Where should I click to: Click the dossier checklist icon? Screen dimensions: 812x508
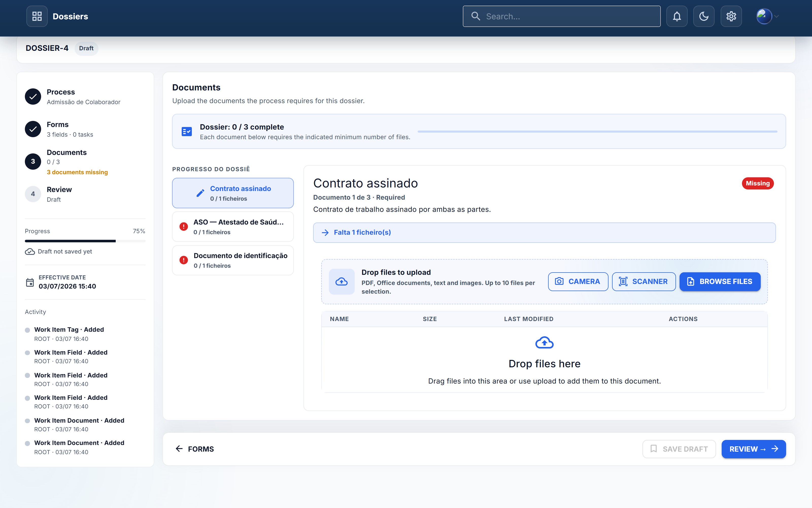click(187, 131)
